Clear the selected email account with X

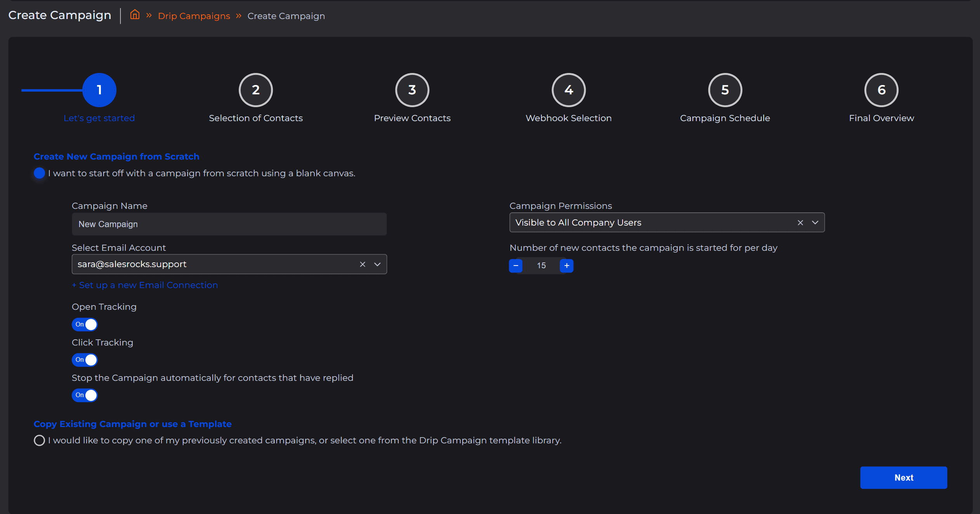click(363, 264)
